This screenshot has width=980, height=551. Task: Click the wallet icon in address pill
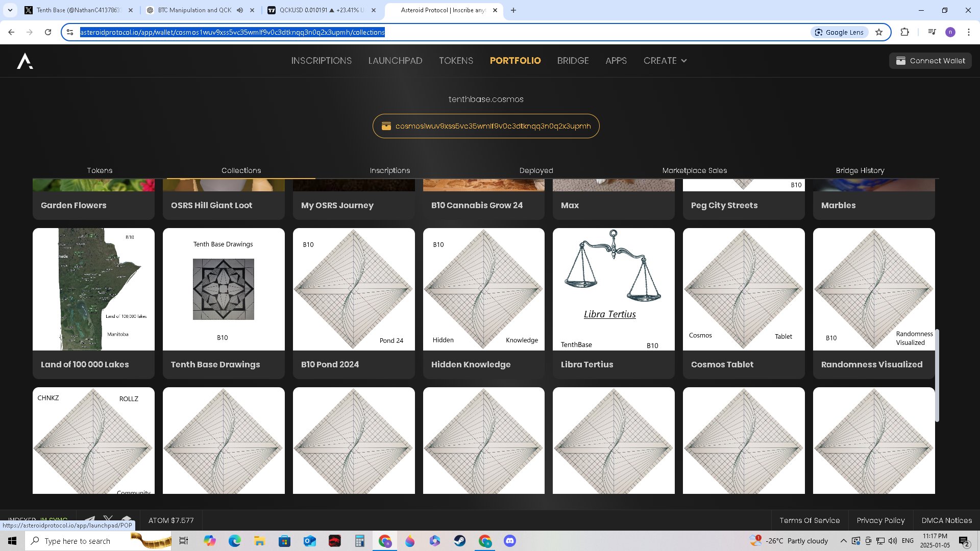(386, 126)
